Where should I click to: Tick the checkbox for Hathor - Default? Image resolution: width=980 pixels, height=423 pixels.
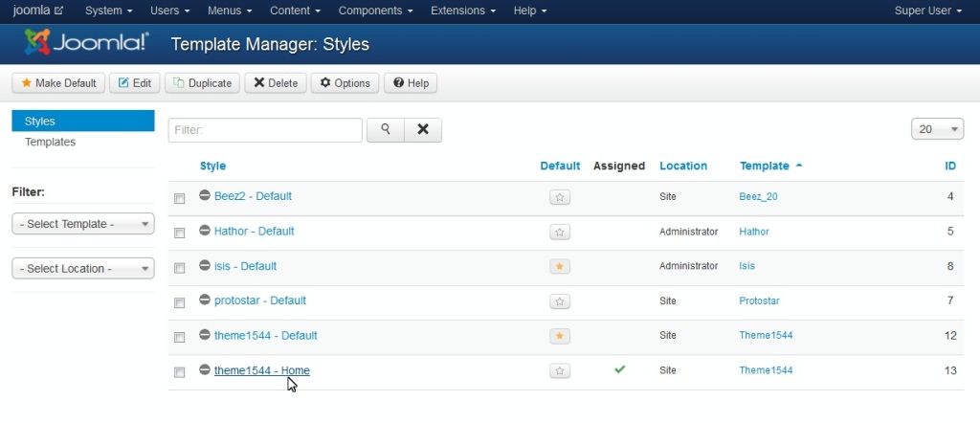(179, 234)
